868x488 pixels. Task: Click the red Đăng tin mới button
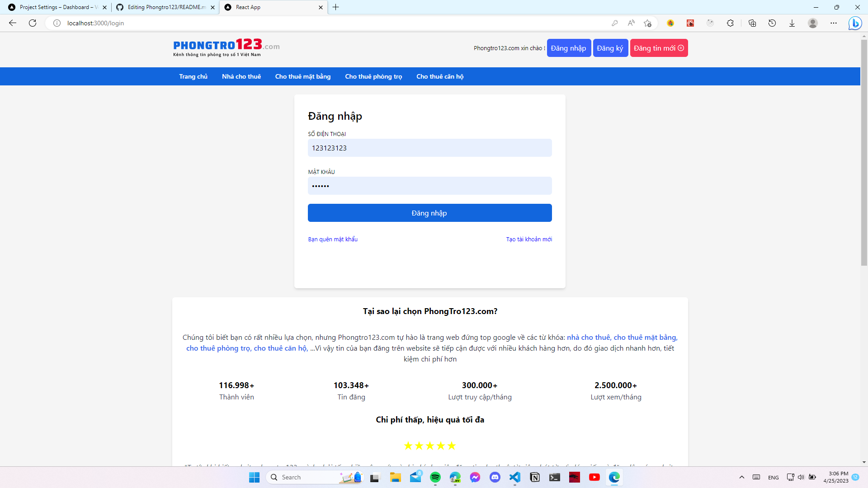pos(659,48)
